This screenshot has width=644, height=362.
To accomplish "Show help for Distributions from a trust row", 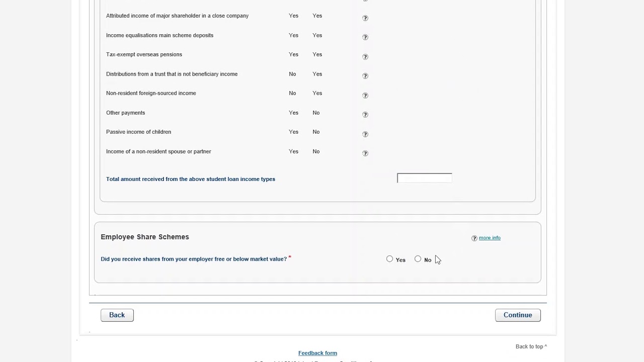I will pos(365,76).
